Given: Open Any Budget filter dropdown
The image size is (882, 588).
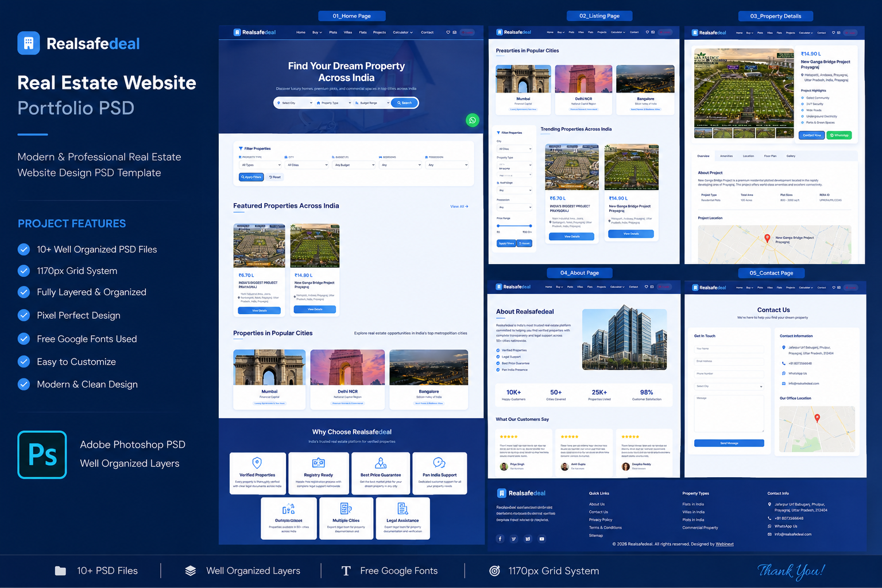Looking at the screenshot, I should [354, 165].
